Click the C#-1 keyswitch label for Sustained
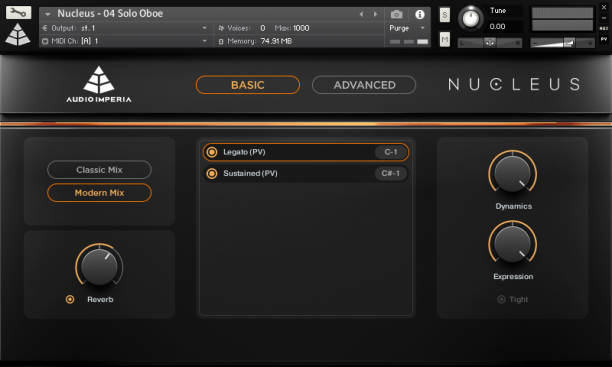Screen dimensions: 612x367 click(x=391, y=173)
